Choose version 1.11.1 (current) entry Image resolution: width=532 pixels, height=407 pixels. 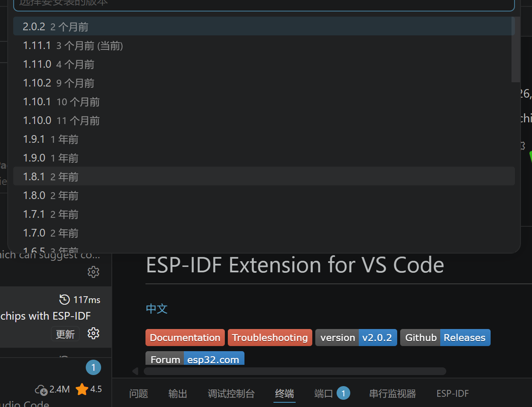pyautogui.click(x=264, y=45)
